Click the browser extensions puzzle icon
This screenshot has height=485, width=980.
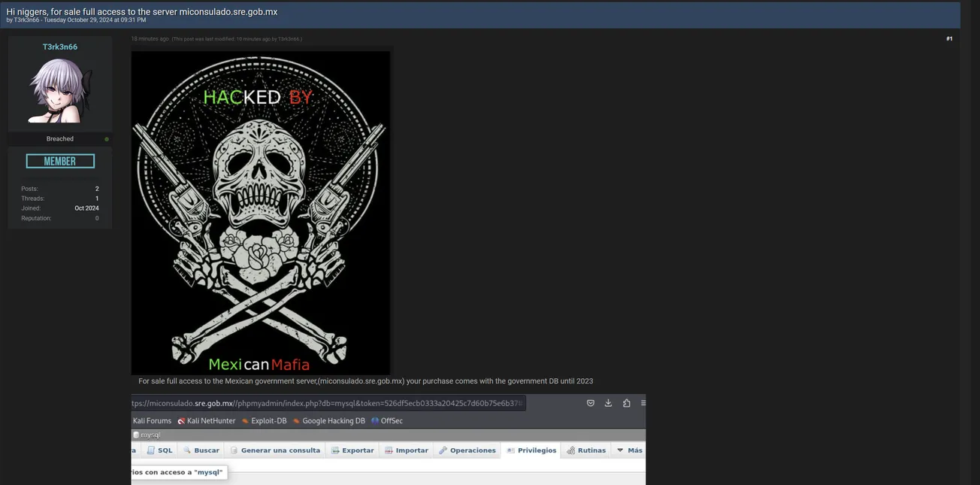626,403
